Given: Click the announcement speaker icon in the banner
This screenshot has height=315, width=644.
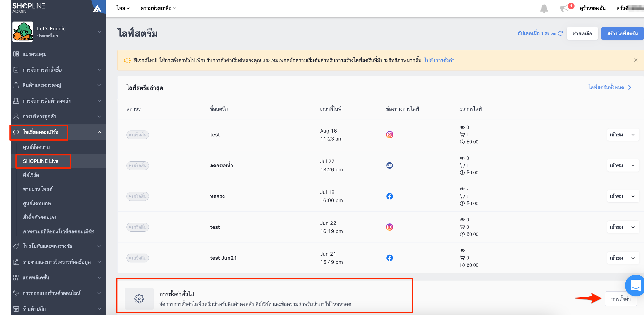Looking at the screenshot, I should (127, 60).
